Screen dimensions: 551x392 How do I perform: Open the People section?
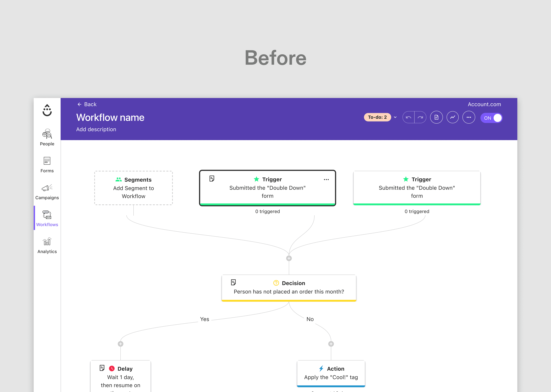click(47, 137)
